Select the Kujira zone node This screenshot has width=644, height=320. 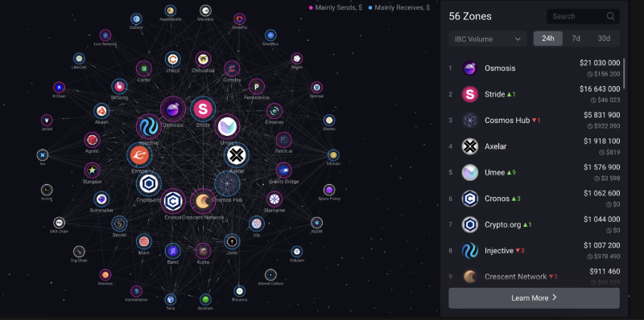click(203, 251)
